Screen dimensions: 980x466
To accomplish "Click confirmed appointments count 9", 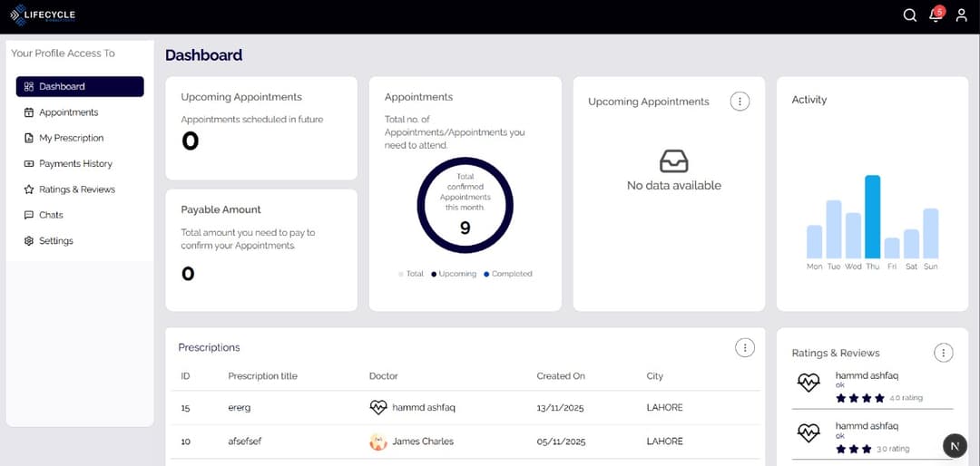I will (465, 228).
